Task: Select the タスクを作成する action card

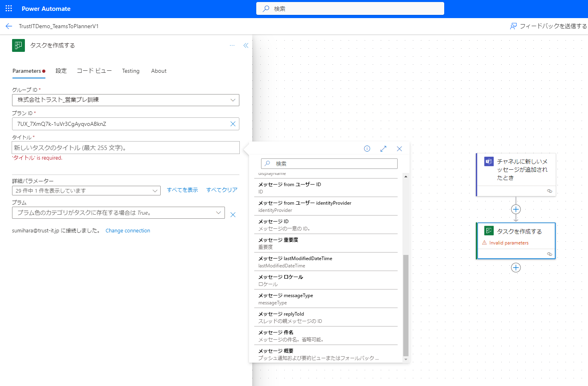Action: pos(516,241)
